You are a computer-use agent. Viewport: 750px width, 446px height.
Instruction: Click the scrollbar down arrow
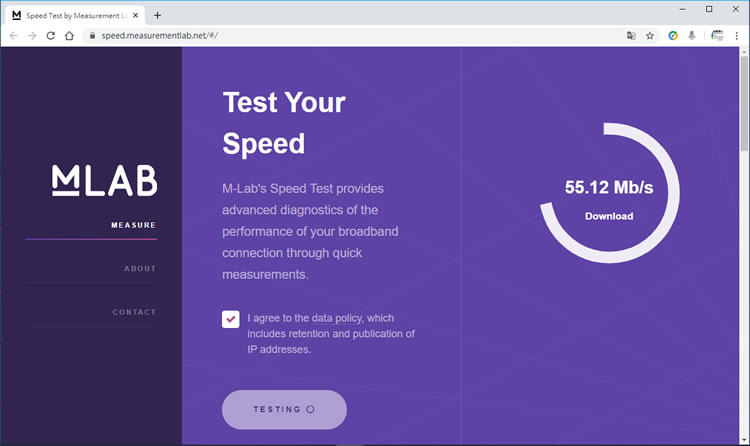click(744, 440)
